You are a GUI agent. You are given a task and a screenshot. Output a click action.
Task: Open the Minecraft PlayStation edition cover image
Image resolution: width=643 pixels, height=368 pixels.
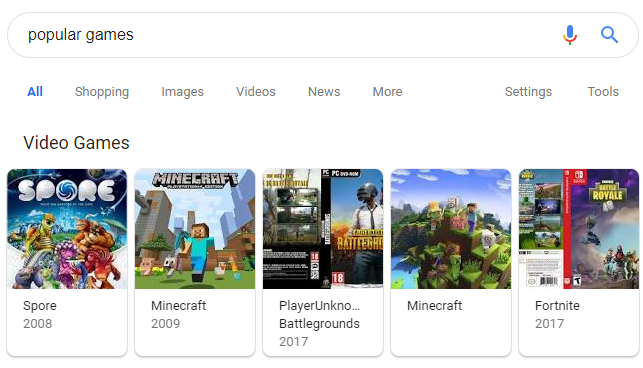click(x=195, y=229)
